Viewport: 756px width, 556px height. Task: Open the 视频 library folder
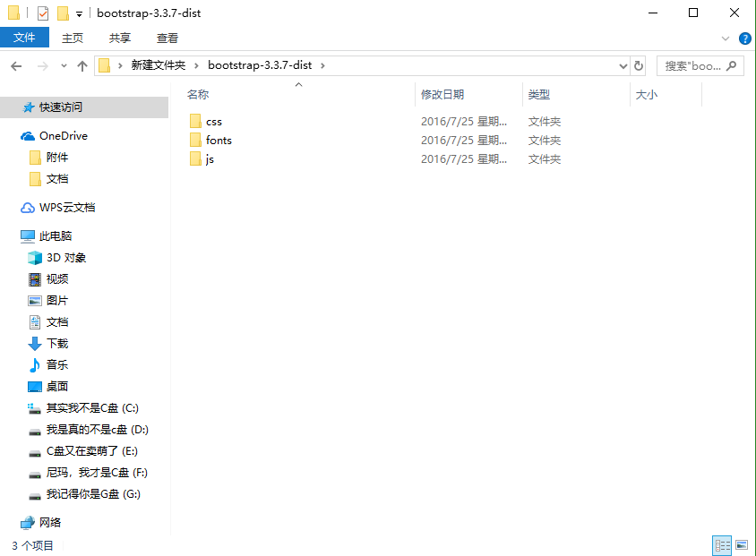57,279
